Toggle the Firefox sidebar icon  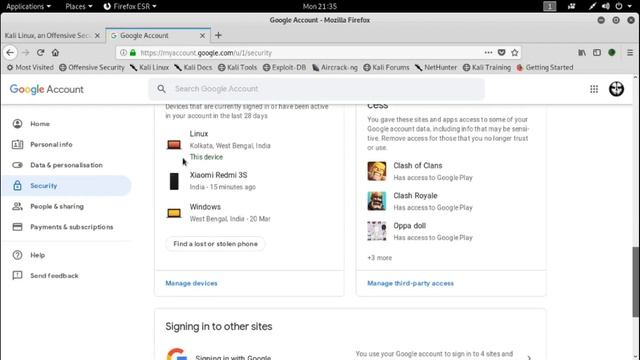[597, 53]
